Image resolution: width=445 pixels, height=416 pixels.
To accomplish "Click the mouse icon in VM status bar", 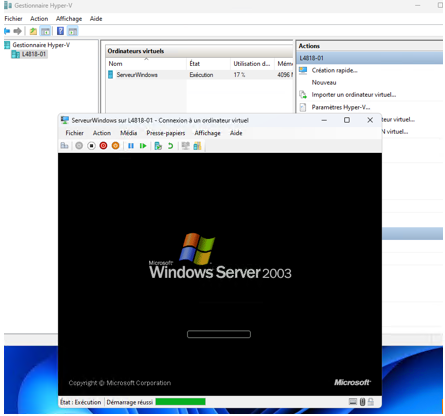I will [362, 402].
